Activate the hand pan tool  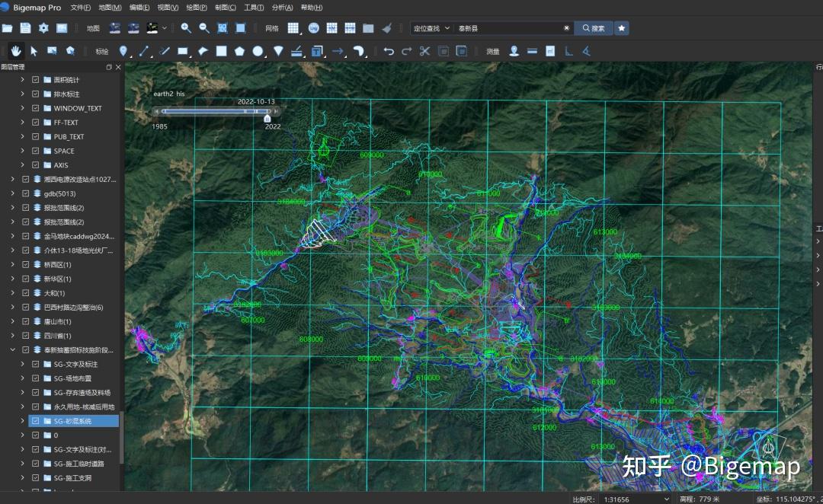click(x=16, y=51)
